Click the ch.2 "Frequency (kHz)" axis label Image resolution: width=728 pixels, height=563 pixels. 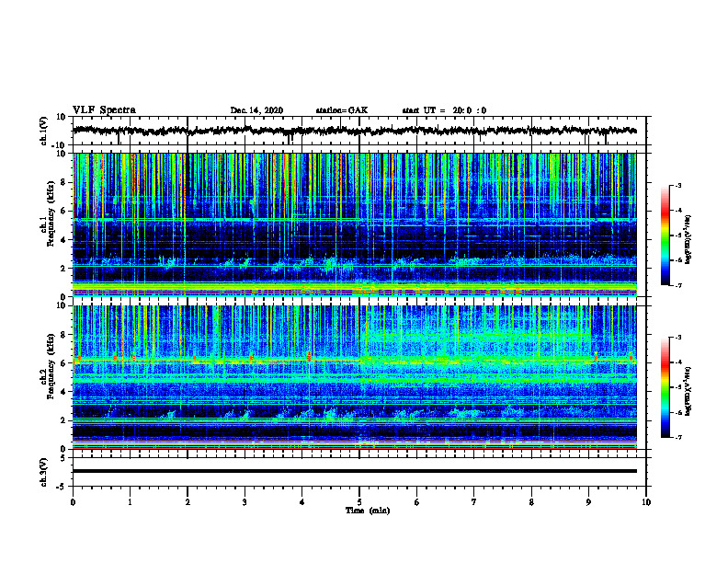click(51, 366)
